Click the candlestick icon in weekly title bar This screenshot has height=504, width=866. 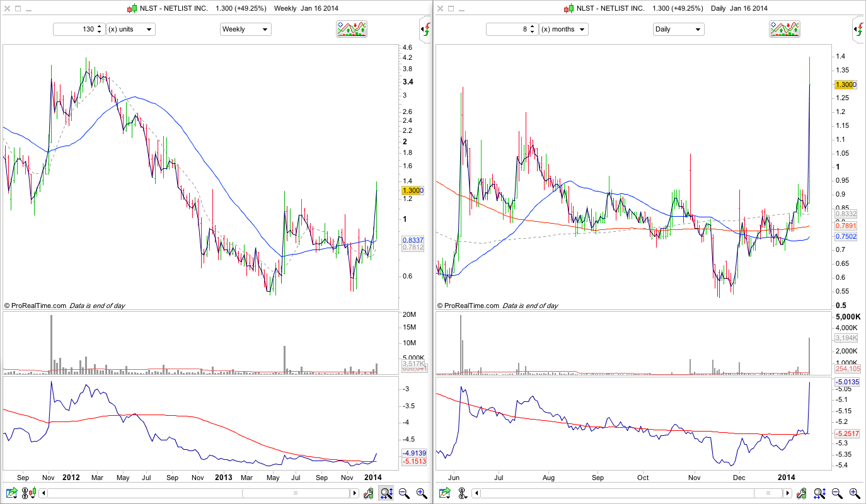[132, 9]
